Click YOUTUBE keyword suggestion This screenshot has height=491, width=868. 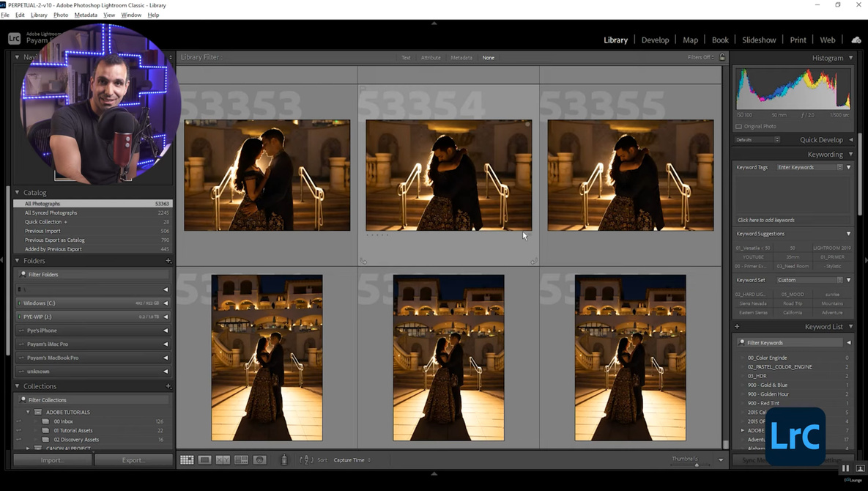(x=753, y=256)
